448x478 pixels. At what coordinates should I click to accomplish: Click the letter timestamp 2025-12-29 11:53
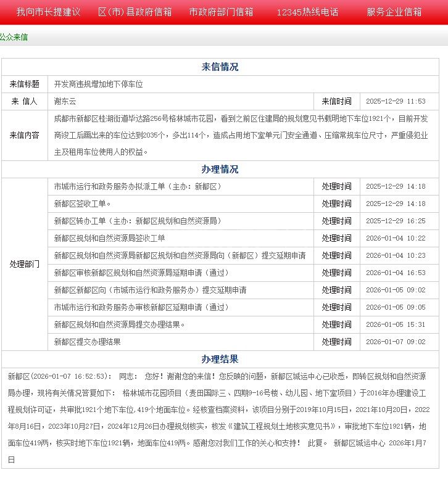[x=395, y=101]
